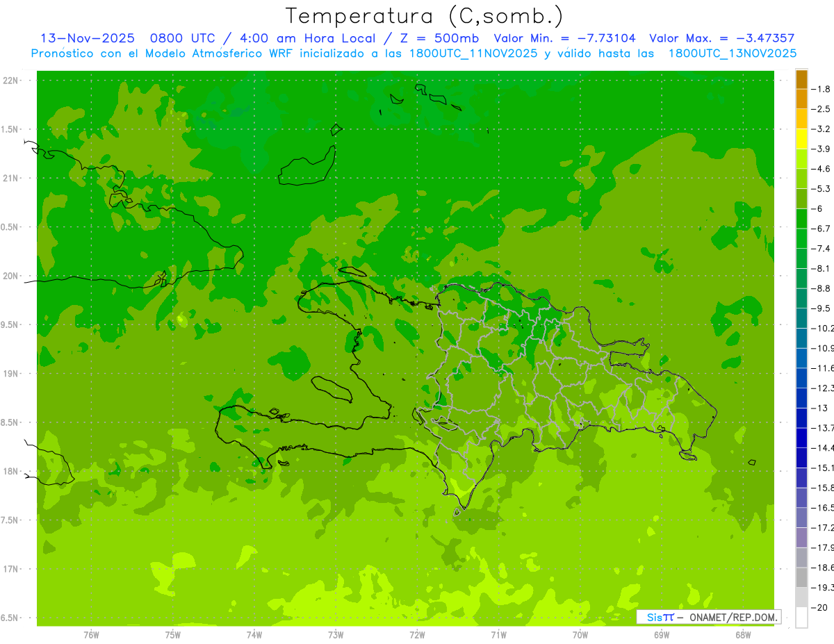Click the '-9.5' colorbar value

coord(821,308)
